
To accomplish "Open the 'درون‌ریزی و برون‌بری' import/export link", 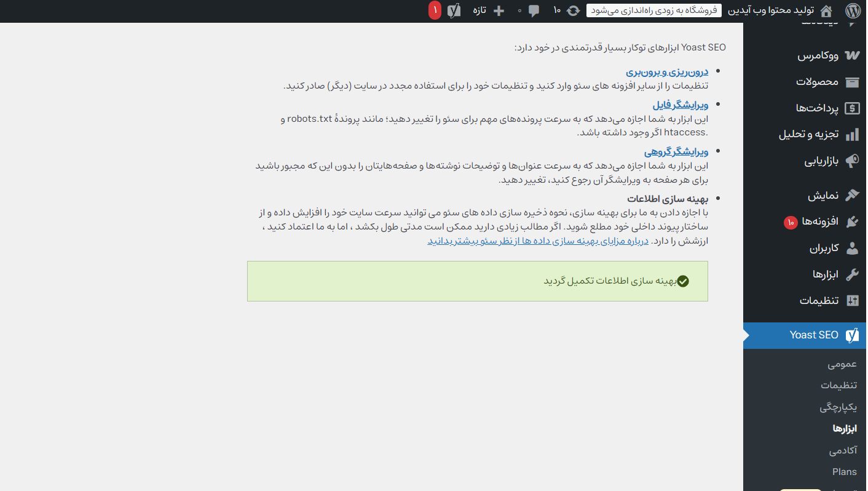I will 667,72.
